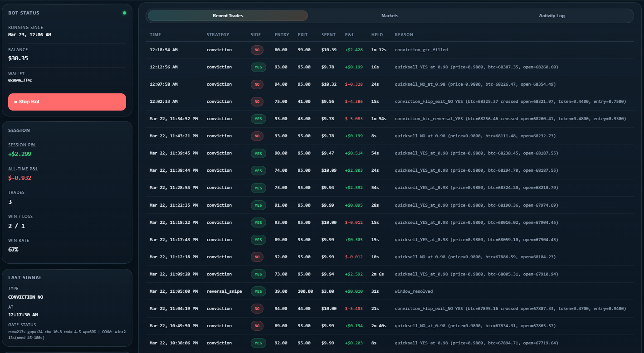This screenshot has height=353, width=644.
Task: Select the Recent Trades tab
Action: tap(228, 15)
